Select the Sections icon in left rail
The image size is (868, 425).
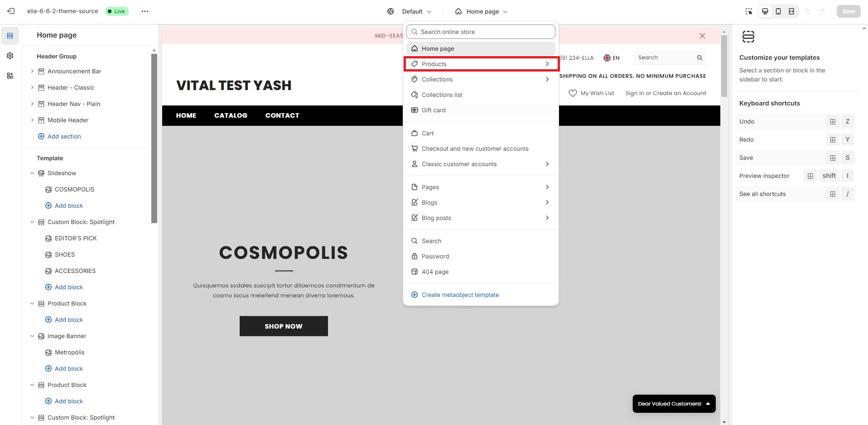point(10,36)
